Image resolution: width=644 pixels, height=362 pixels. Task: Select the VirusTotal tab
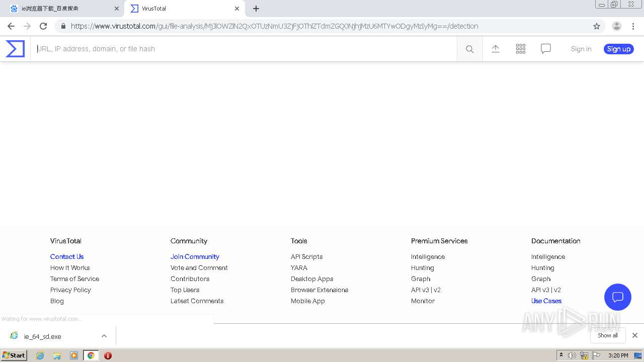click(184, 9)
